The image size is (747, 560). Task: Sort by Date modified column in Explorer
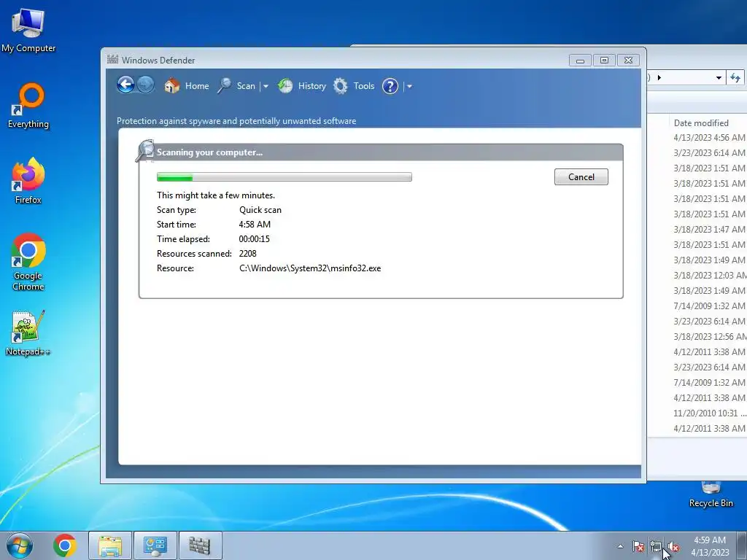701,122
